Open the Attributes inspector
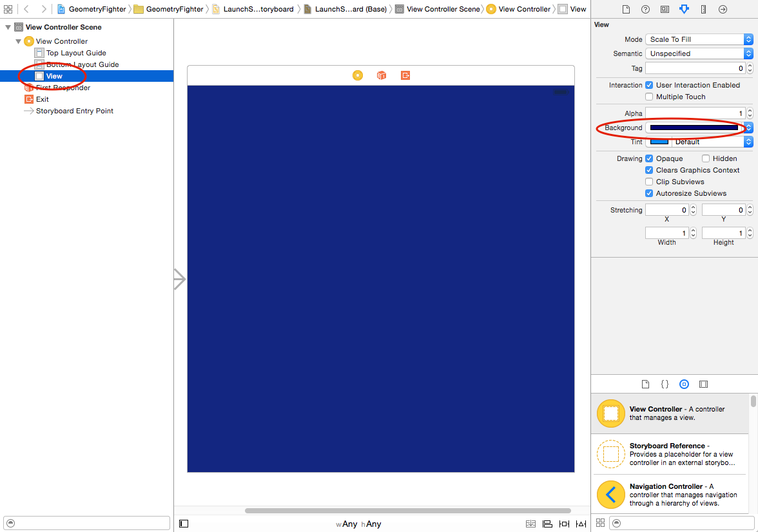 pyautogui.click(x=684, y=9)
